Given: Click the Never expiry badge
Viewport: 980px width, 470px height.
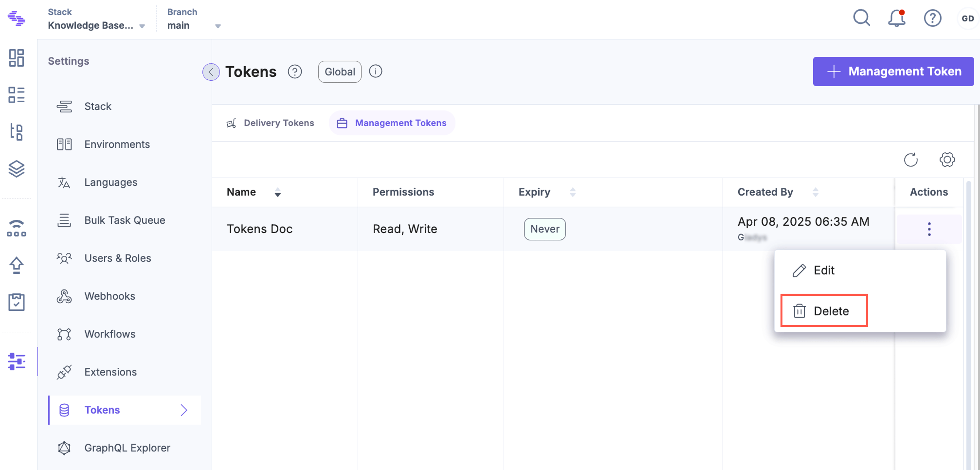Looking at the screenshot, I should 545,229.
